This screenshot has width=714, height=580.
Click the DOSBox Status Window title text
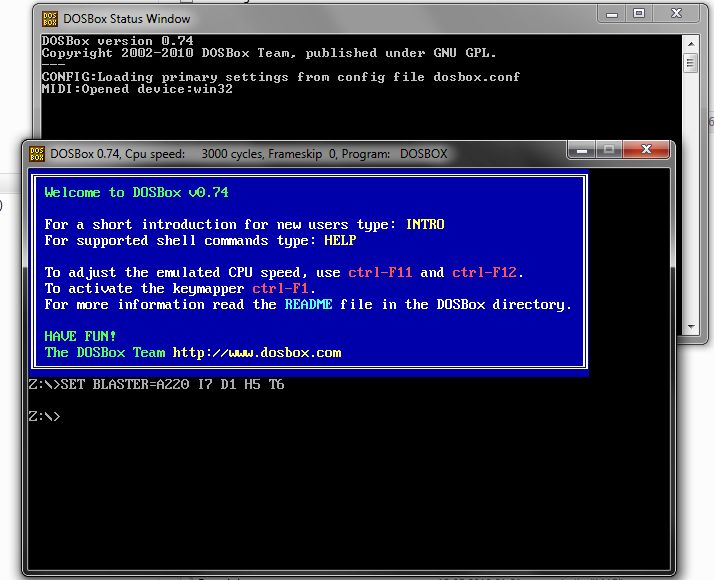(x=127, y=19)
